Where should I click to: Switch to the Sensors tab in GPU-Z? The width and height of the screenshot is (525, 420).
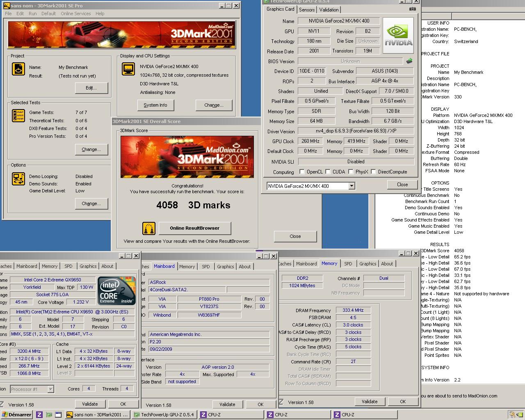(307, 9)
